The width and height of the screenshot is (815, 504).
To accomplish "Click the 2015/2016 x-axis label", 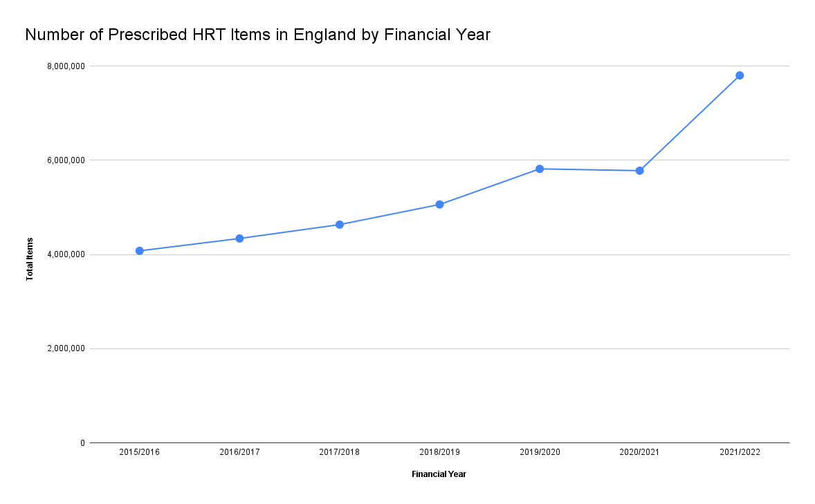I will coord(139,452).
